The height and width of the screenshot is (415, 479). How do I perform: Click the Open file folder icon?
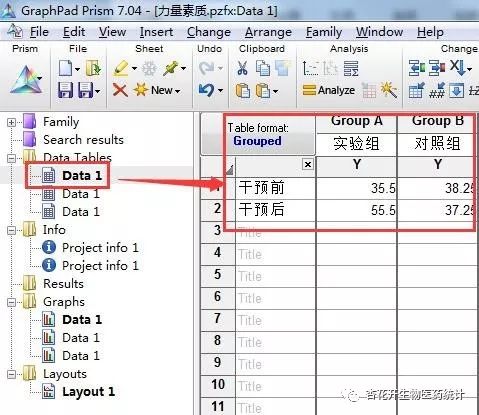coord(93,68)
